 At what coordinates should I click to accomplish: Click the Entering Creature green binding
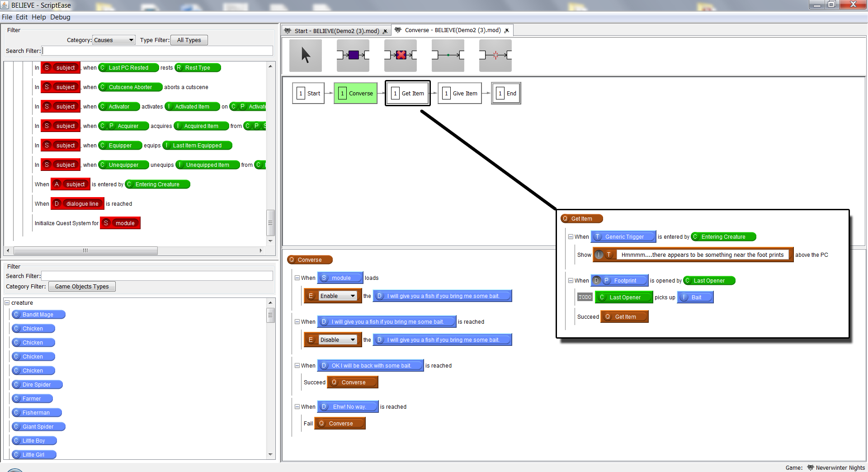click(x=723, y=237)
